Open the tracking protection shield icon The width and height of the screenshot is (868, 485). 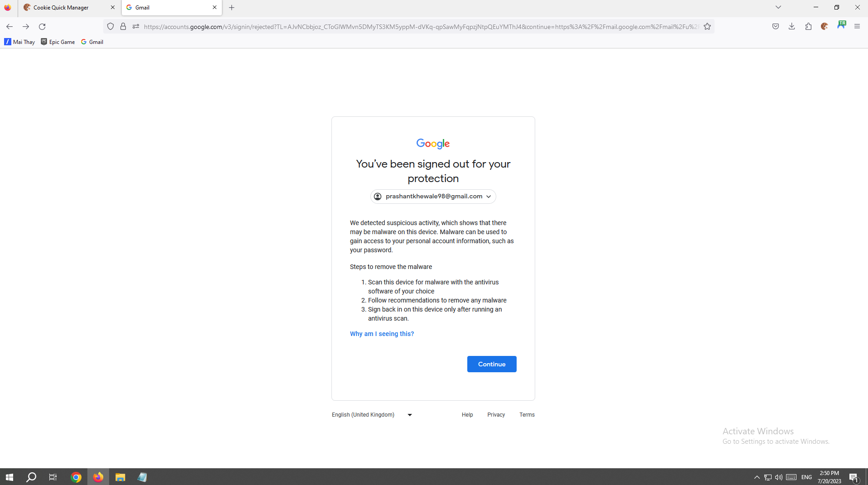tap(110, 27)
